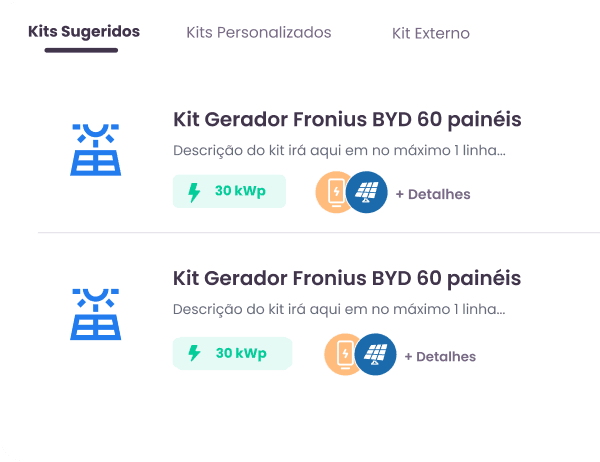The image size is (600, 462).
Task: Click the first kit's orange inverter circle icon
Action: [x=332, y=192]
